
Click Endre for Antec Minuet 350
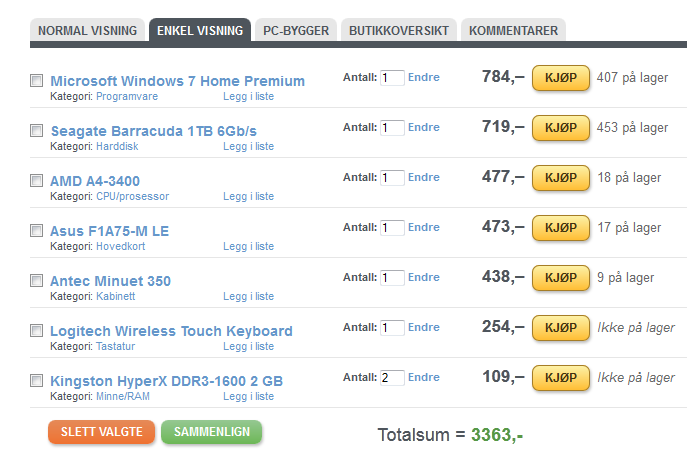tap(424, 277)
